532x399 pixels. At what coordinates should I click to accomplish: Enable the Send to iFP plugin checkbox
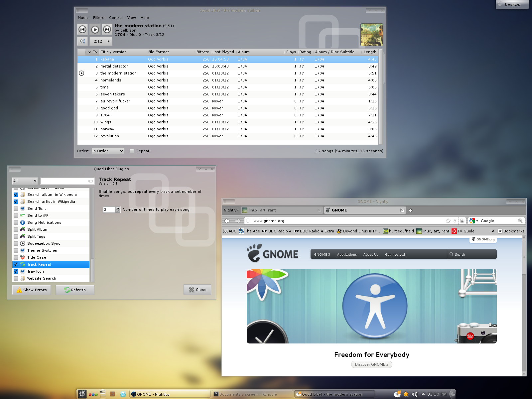coord(16,215)
